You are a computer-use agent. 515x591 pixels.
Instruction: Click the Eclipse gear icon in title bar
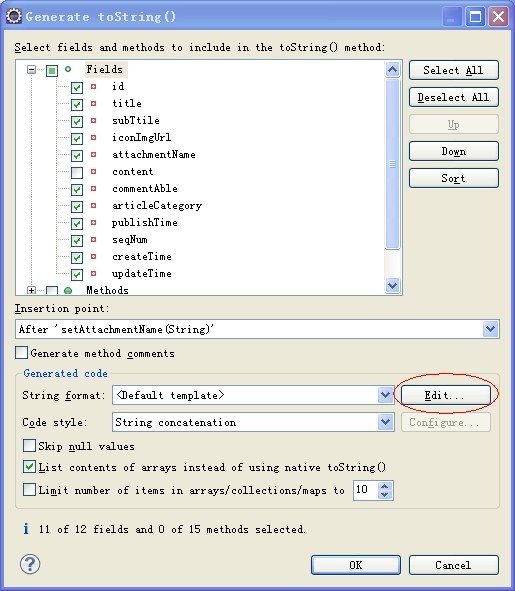tap(14, 17)
